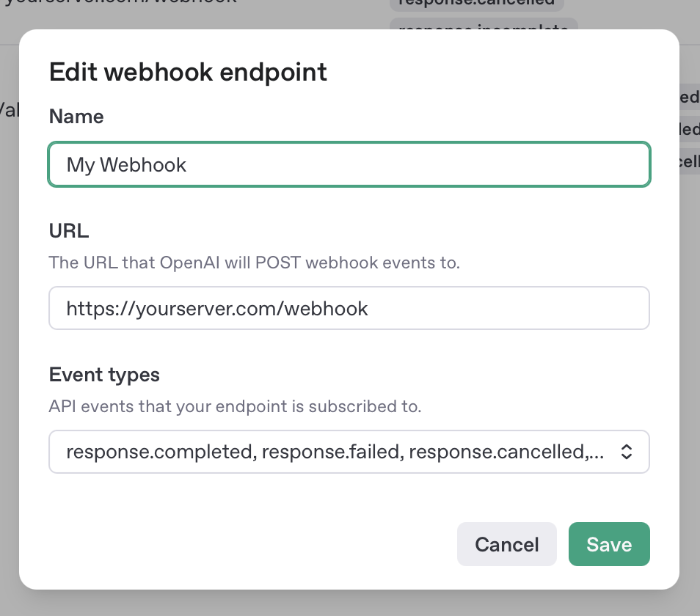Click the dimmed backdrop below the dialog
The image size is (700, 616).
[349, 603]
